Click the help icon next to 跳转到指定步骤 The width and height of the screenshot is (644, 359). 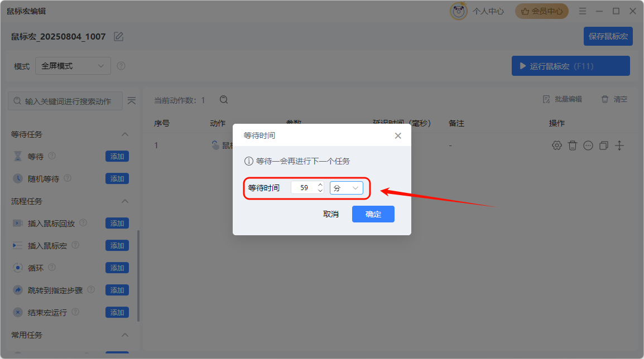[x=91, y=289]
